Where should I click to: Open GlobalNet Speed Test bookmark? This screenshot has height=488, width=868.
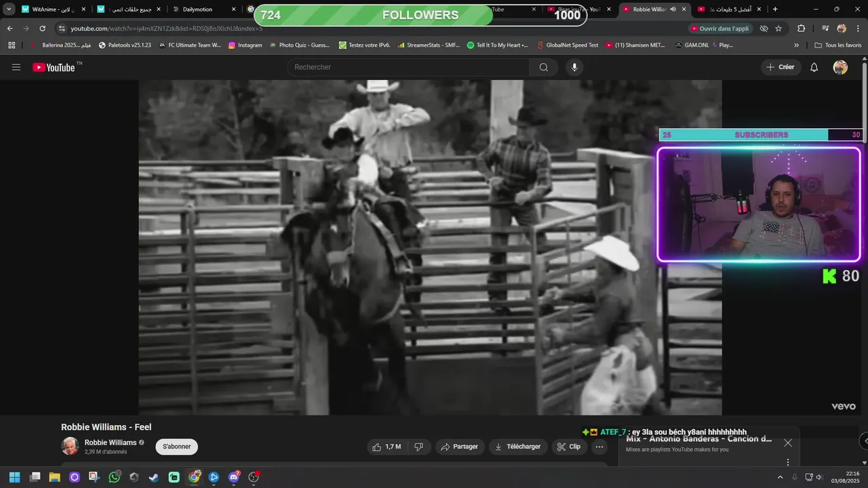click(x=567, y=45)
